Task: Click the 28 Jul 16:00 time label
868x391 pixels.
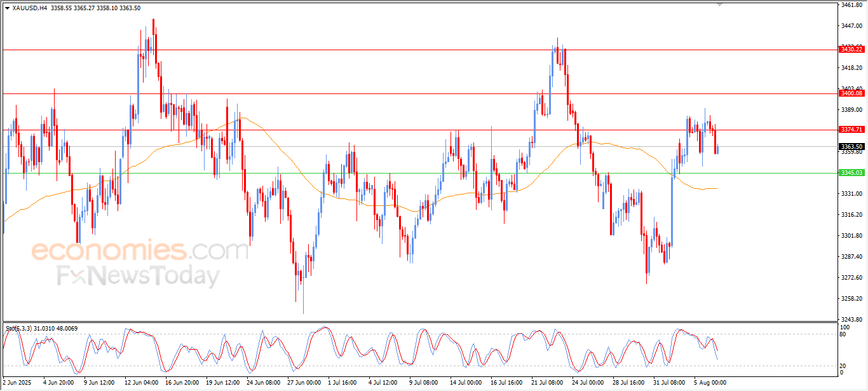Action: pos(630,383)
